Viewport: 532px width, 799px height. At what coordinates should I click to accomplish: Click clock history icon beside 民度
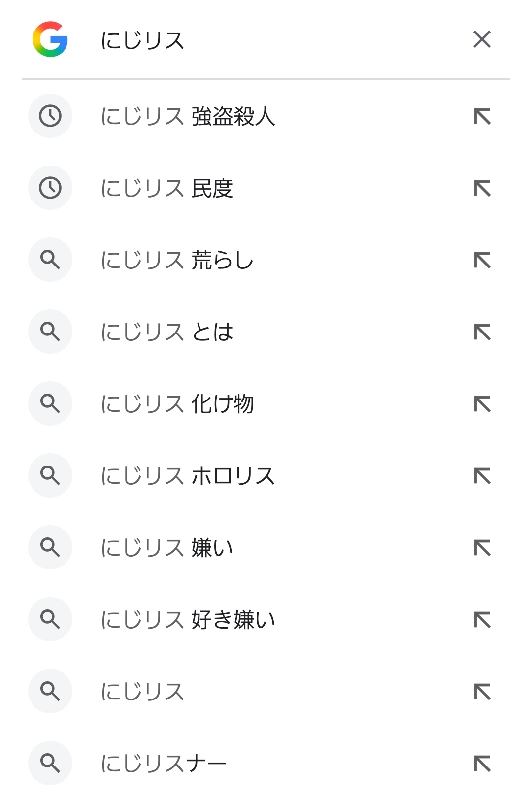[x=50, y=188]
